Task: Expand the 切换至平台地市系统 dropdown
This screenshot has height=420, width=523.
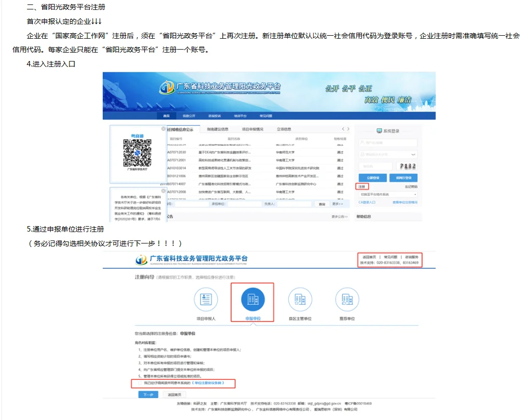Action: [x=416, y=194]
